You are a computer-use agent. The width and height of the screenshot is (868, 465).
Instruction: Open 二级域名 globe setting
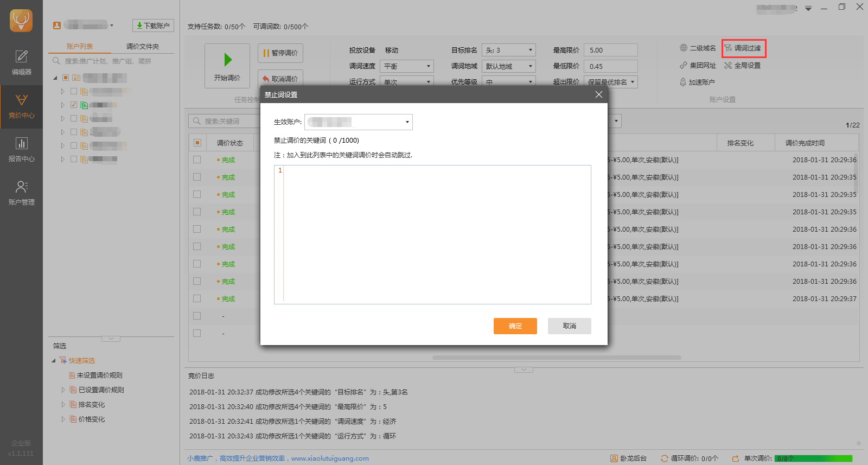click(x=698, y=48)
